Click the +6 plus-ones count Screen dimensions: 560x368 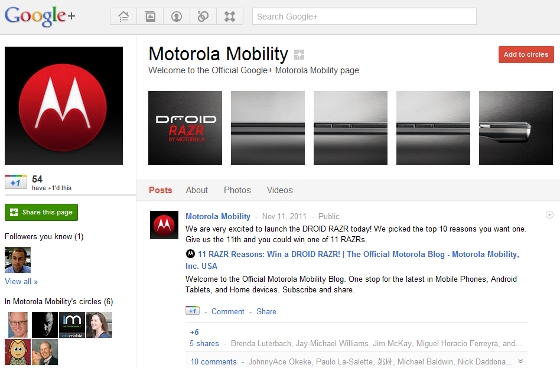click(194, 332)
